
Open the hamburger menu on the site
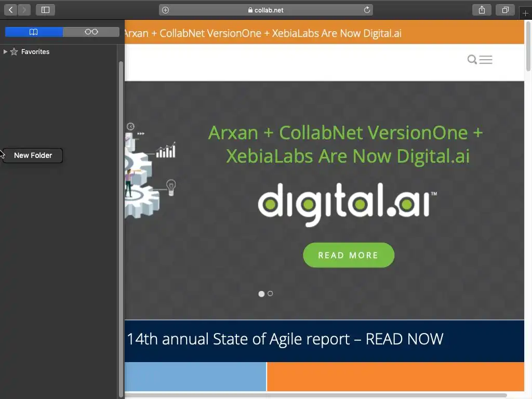click(x=486, y=60)
